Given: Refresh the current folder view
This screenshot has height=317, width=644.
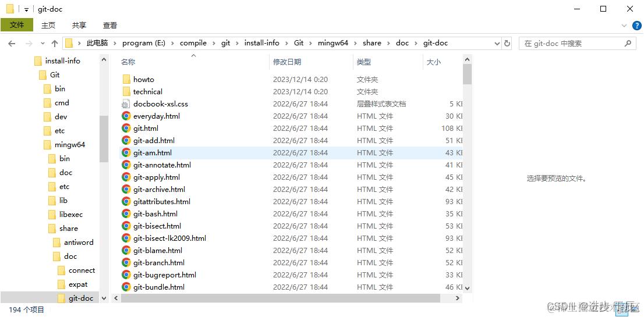Looking at the screenshot, I should [507, 43].
